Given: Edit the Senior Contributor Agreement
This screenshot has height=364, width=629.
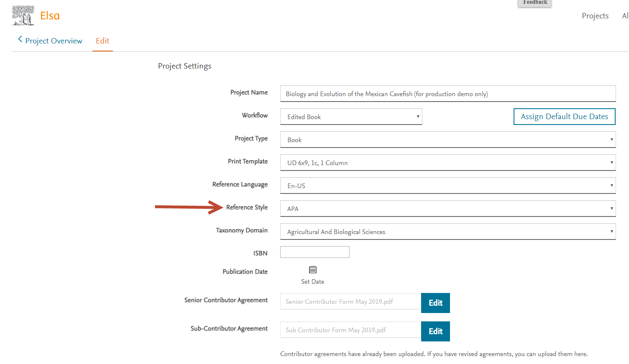Looking at the screenshot, I should (435, 303).
